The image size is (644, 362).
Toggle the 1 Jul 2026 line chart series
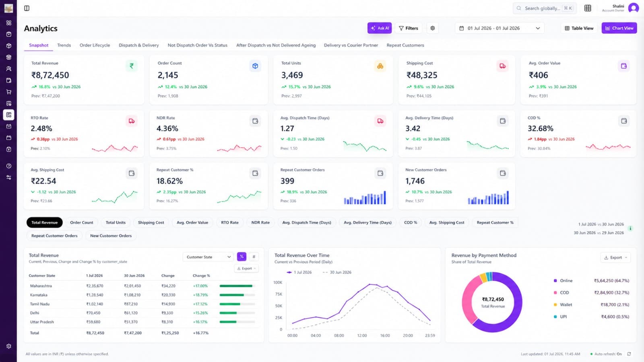(x=299, y=272)
